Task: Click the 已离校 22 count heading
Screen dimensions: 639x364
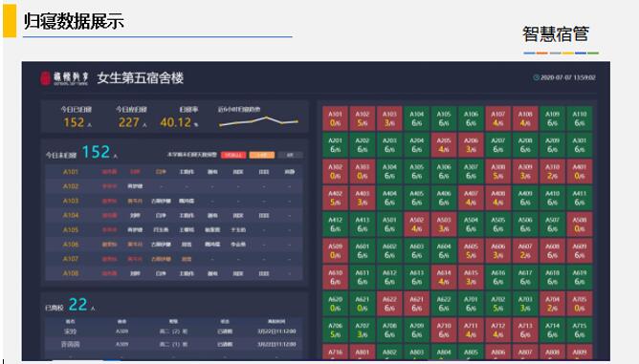Action: 70,305
